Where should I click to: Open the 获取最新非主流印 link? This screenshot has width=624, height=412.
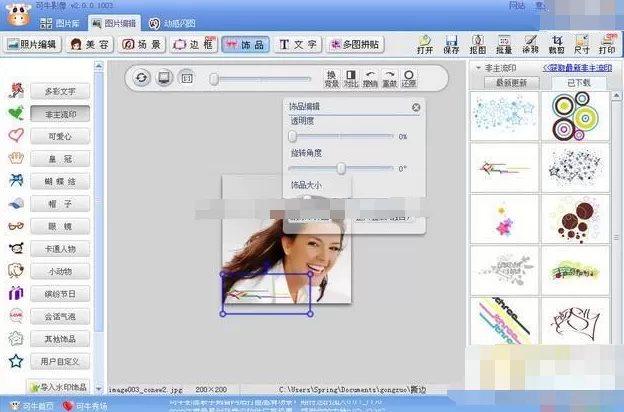(x=577, y=68)
